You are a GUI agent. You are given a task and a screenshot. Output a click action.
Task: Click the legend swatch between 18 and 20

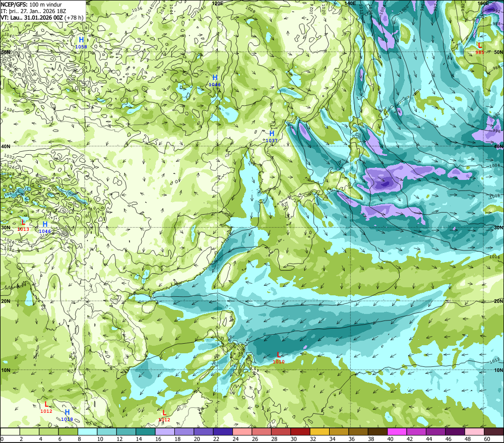coord(184,431)
